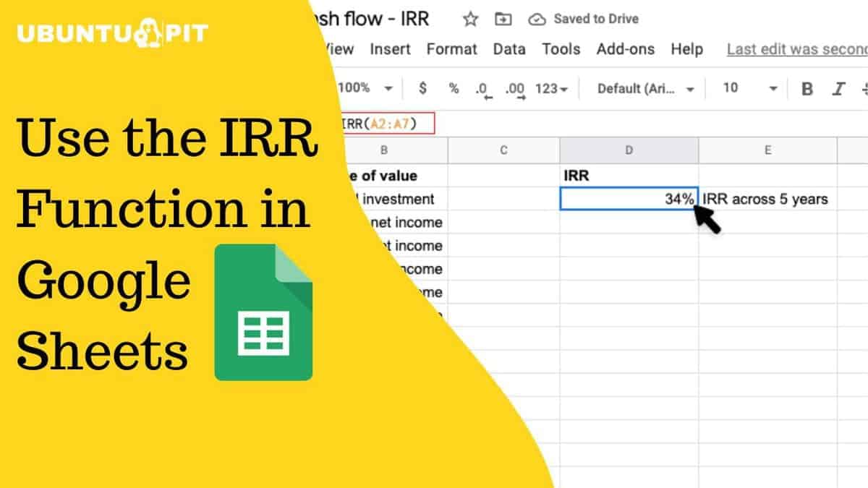The width and height of the screenshot is (868, 488).
Task: Open the Tools menu
Action: [x=562, y=49]
